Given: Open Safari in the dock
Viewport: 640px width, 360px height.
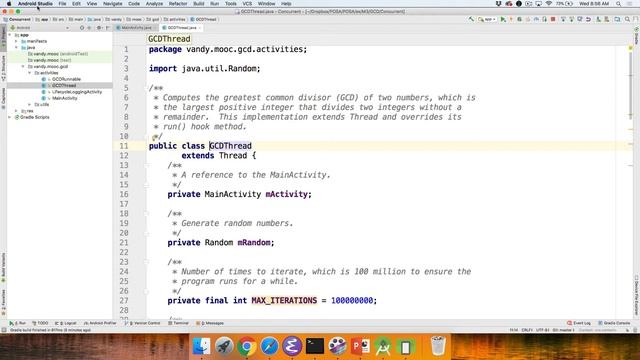Looking at the screenshot, I should (269, 346).
